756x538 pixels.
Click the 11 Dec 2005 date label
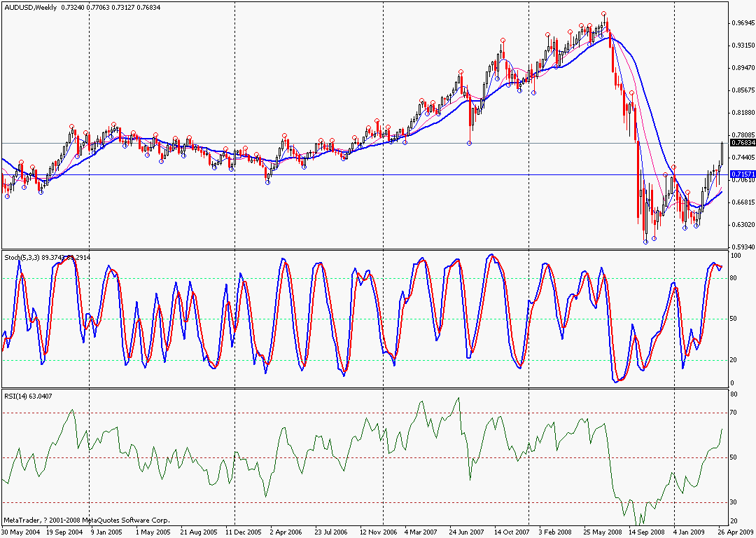point(244,532)
